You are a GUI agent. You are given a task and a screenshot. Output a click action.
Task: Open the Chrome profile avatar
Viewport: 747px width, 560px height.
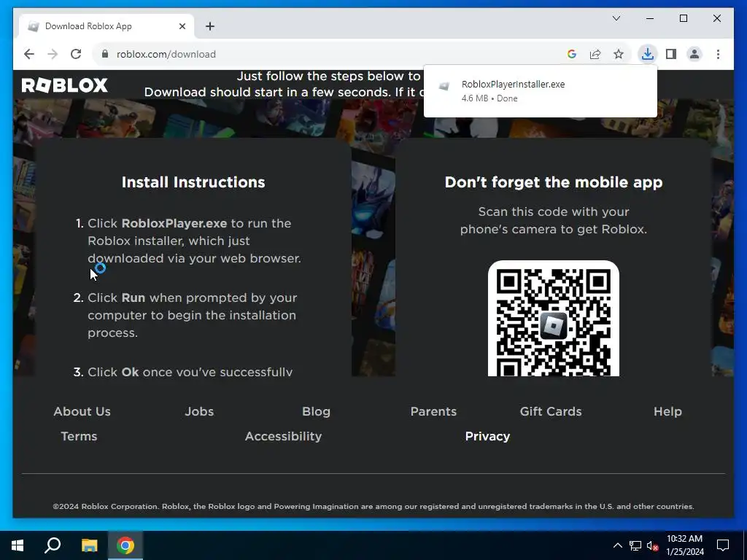[694, 54]
